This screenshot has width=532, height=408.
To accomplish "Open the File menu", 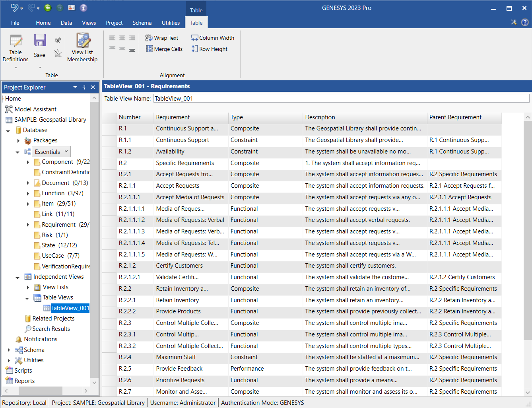I will click(x=15, y=23).
